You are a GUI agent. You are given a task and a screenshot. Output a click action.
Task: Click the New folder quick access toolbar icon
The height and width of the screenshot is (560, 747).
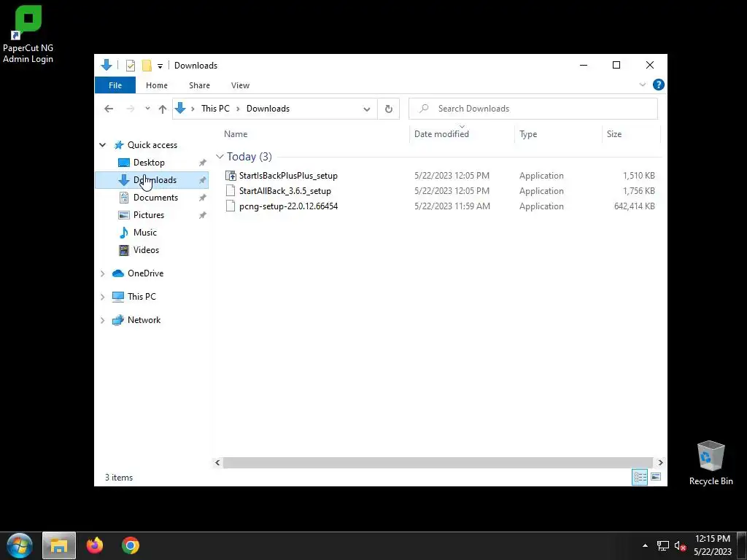[147, 66]
